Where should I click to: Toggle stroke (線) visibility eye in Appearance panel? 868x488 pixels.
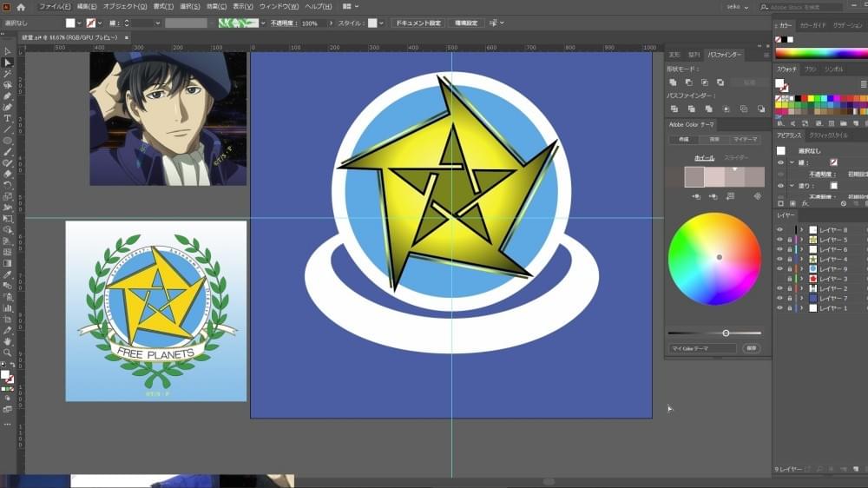tap(780, 162)
